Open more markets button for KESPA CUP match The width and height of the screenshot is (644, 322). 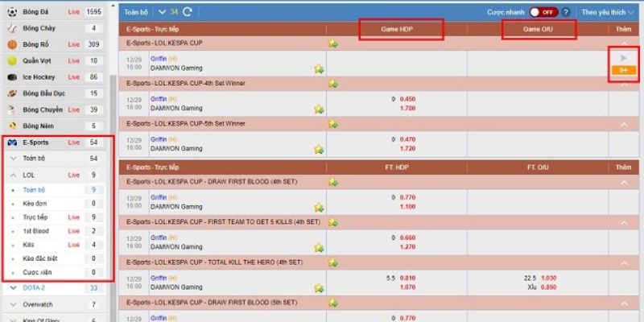pos(623,70)
